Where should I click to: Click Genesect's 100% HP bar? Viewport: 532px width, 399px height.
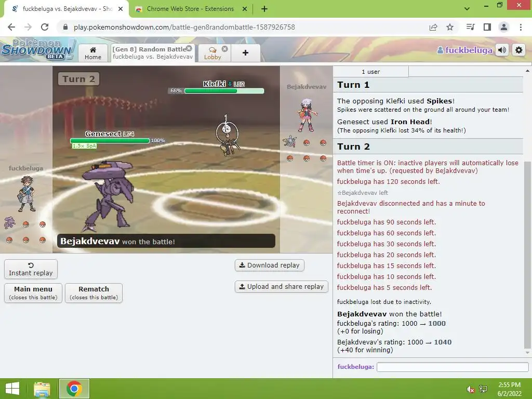pyautogui.click(x=110, y=140)
